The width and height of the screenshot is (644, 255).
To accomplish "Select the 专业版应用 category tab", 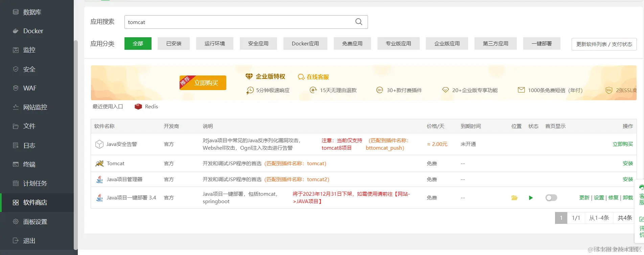I will (x=398, y=43).
